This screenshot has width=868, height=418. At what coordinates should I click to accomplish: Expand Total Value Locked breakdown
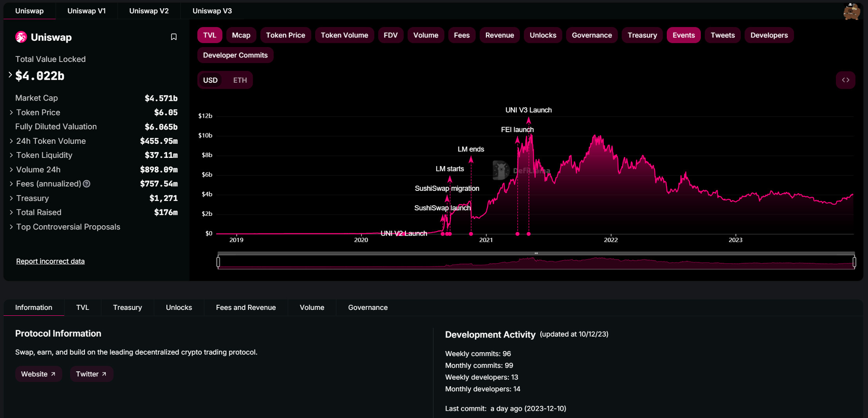coord(10,75)
